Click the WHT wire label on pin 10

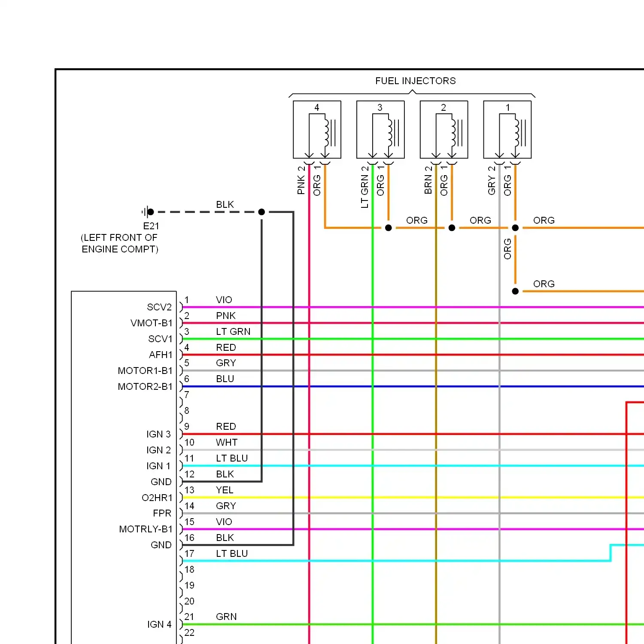pos(227,442)
